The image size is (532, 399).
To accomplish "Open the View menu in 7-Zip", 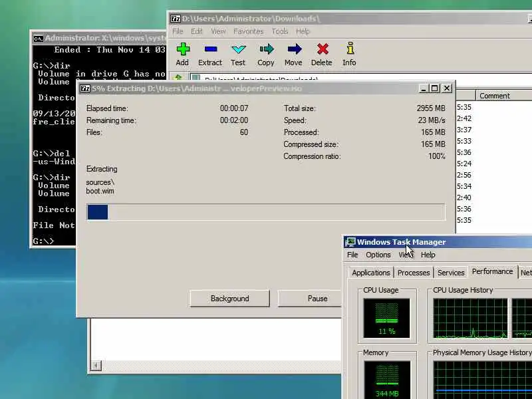I will click(218, 31).
